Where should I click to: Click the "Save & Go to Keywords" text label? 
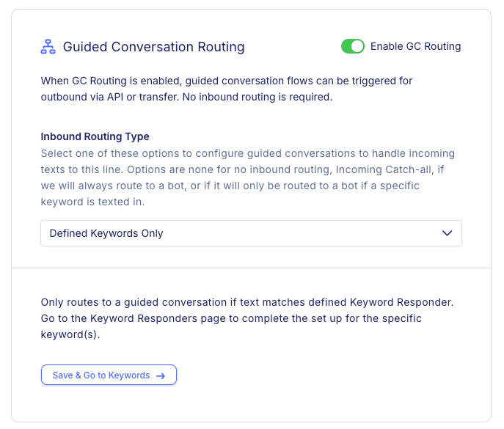(101, 375)
